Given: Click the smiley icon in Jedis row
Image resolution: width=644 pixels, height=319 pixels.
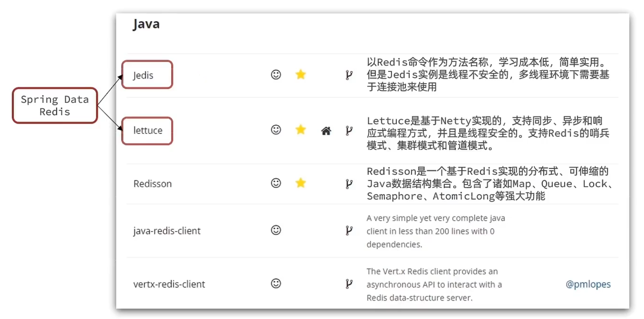Looking at the screenshot, I should click(x=276, y=75).
